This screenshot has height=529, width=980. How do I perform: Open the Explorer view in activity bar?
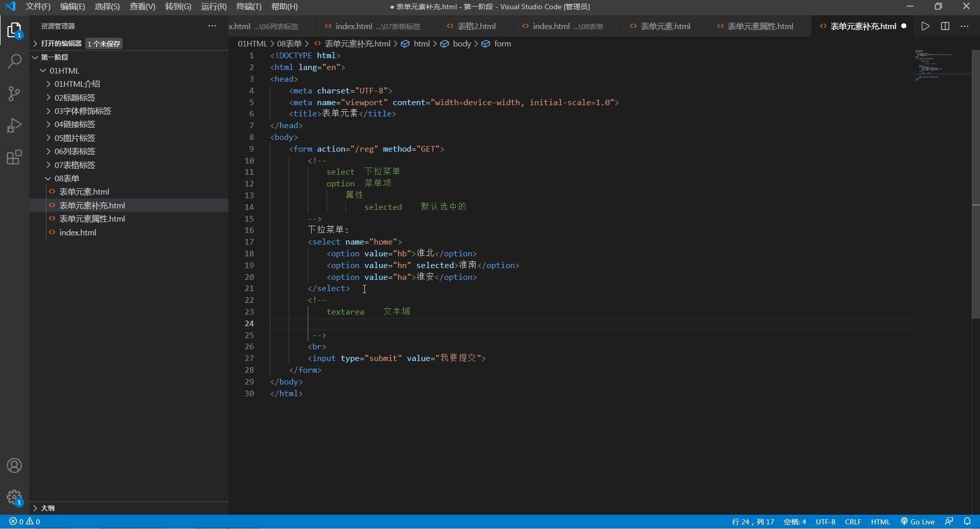(14, 30)
